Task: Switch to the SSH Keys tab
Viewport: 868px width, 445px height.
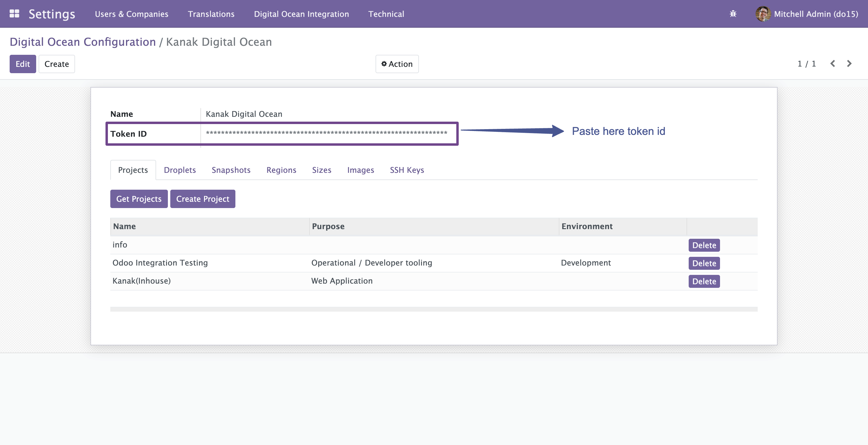Action: click(407, 170)
